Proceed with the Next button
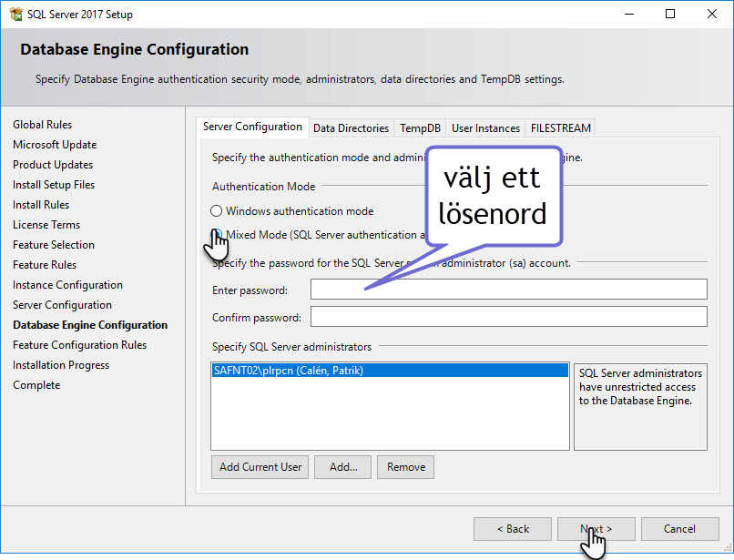The width and height of the screenshot is (734, 560). 596,529
